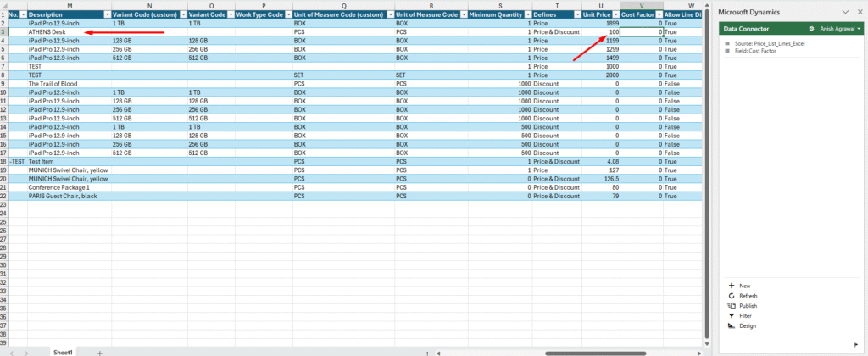Viewport: 868px width, 356px height.
Task: Click the New plus icon in Data Connector
Action: point(731,286)
